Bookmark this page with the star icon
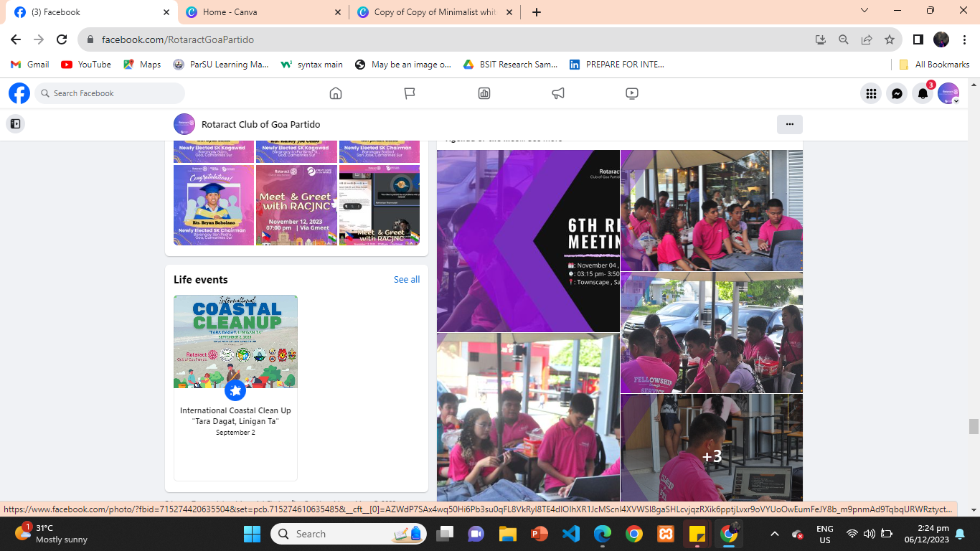The height and width of the screenshot is (551, 980). coord(890,39)
